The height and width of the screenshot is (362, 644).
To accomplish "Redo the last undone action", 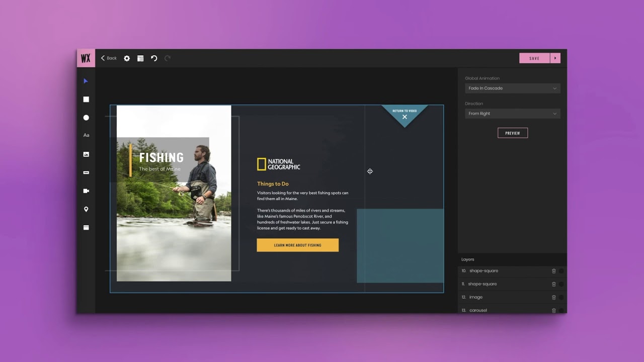I will (168, 58).
